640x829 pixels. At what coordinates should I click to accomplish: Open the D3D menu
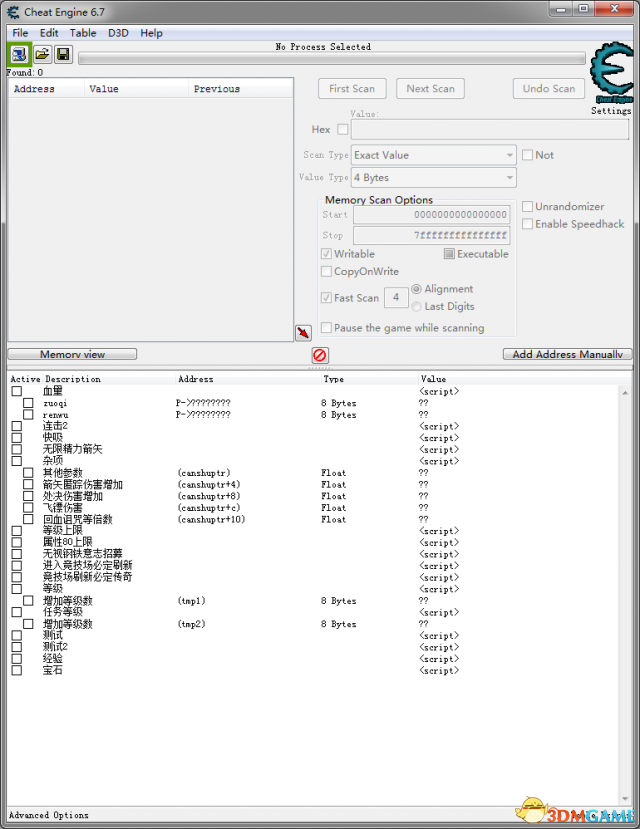pos(118,33)
